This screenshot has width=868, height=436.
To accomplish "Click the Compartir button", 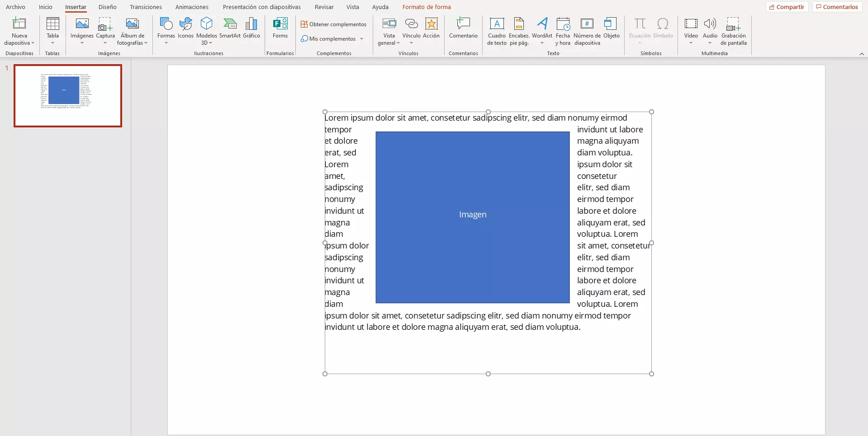I will pyautogui.click(x=787, y=7).
